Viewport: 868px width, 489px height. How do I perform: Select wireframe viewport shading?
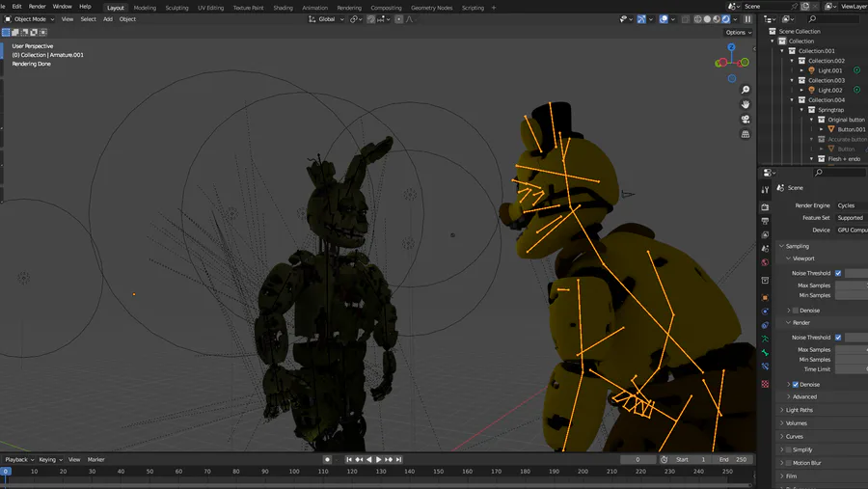[x=697, y=19]
